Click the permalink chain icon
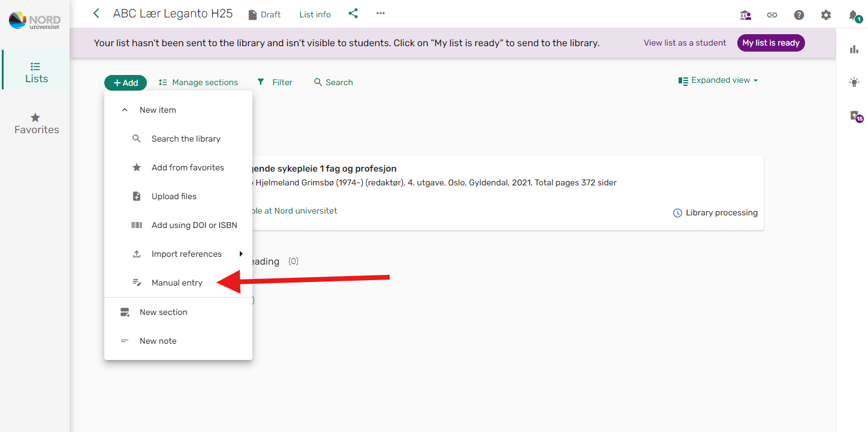868x432 pixels. (x=772, y=15)
